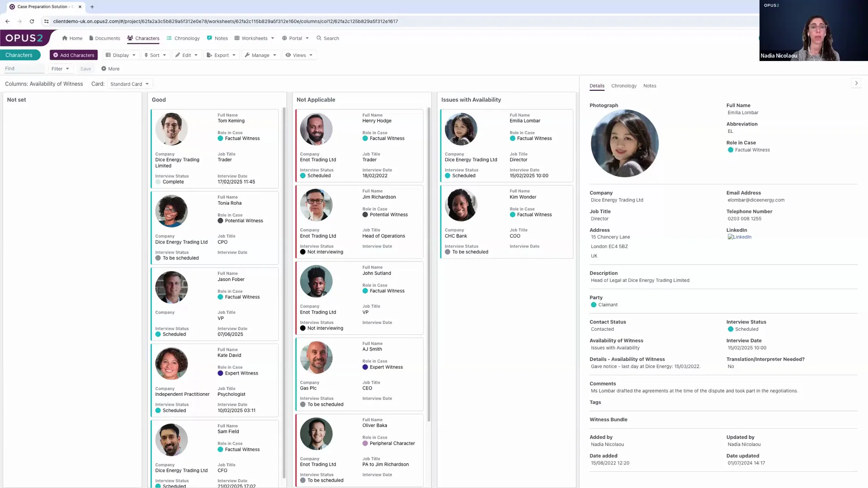Open Emilia Lombar's LinkedIn link
Viewport: 868px width, 488px height.
pos(740,237)
